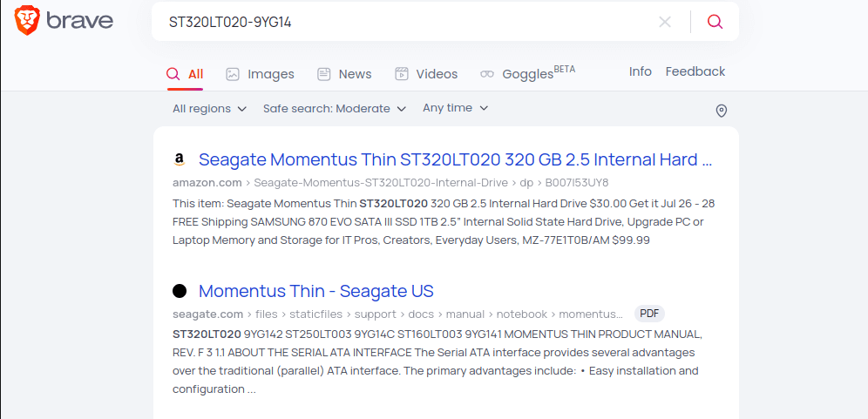Open Momentus Thin - Seagate US result

coord(316,291)
